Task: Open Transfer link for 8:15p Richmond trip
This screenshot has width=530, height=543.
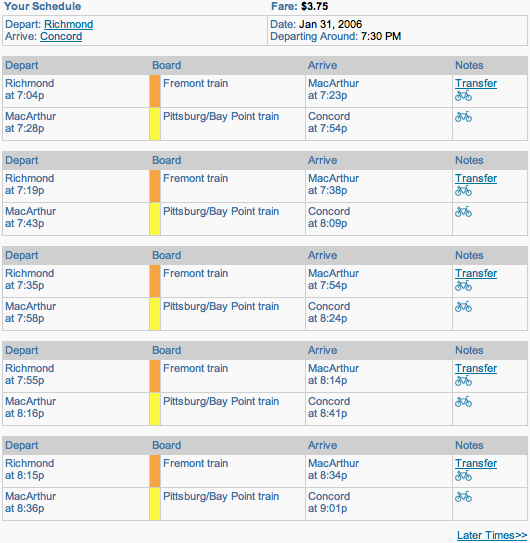Action: click(476, 463)
